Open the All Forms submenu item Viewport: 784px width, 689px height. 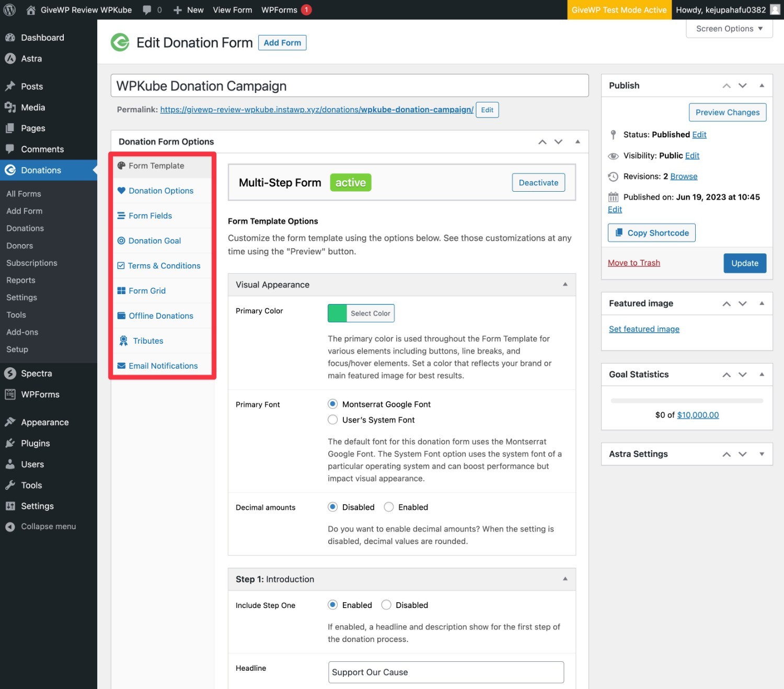tap(24, 194)
